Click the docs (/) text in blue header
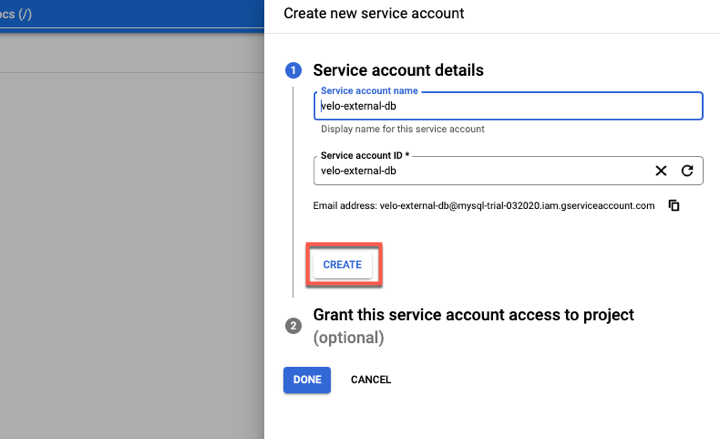Screen dimensions: 720x439 coord(16,14)
